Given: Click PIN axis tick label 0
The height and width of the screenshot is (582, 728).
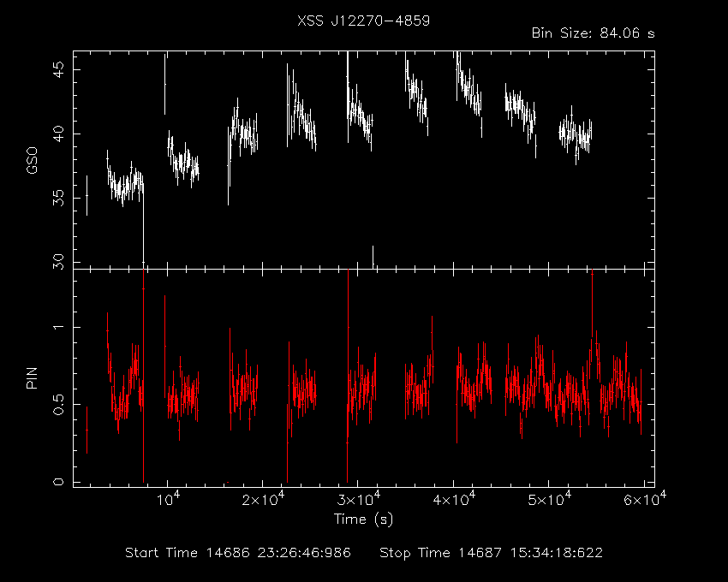Looking at the screenshot, I should click(x=58, y=482).
